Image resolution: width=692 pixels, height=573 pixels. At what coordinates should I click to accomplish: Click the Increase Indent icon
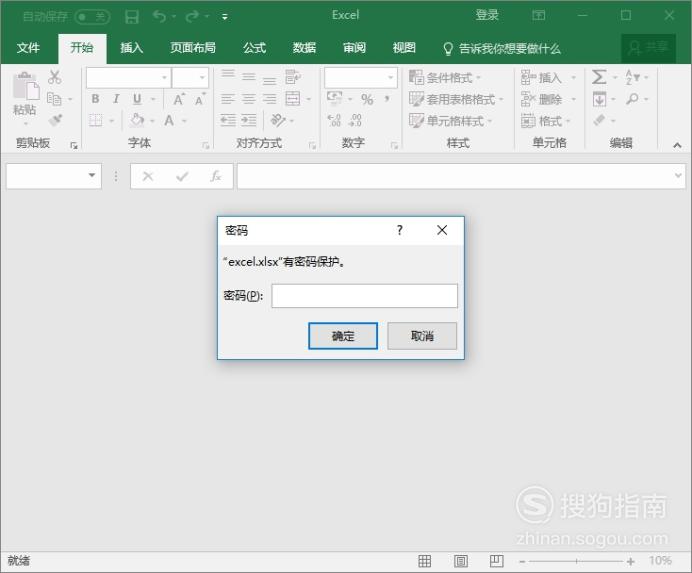pos(249,120)
